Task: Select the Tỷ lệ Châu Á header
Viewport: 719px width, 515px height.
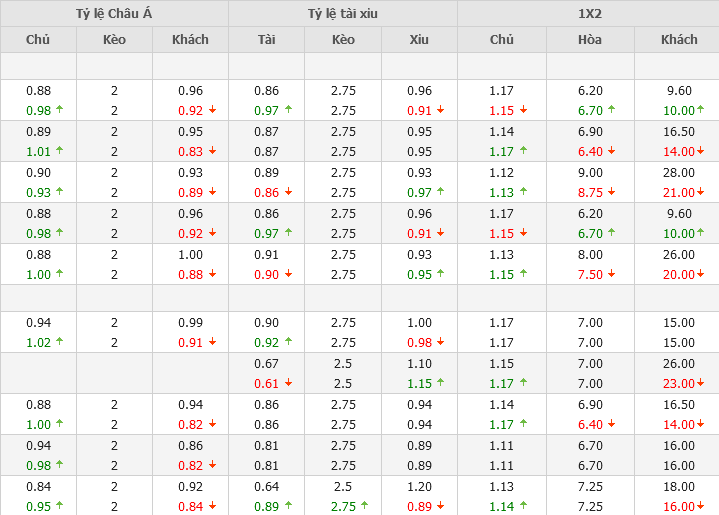Action: [x=114, y=14]
